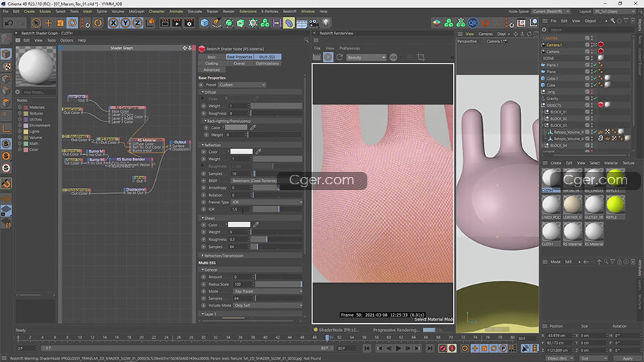Toggle layer checkbox for Plane.1 object
This screenshot has width=644, height=362.
pos(588,65)
